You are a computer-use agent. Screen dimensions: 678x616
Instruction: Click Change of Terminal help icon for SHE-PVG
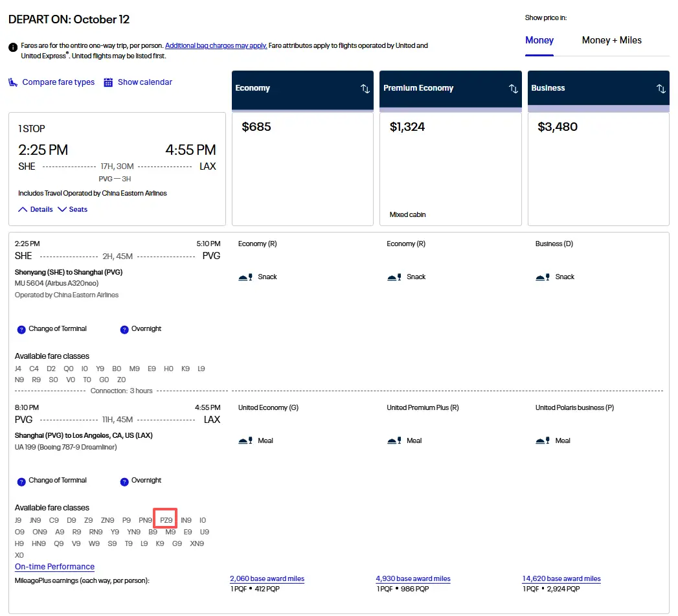click(21, 329)
